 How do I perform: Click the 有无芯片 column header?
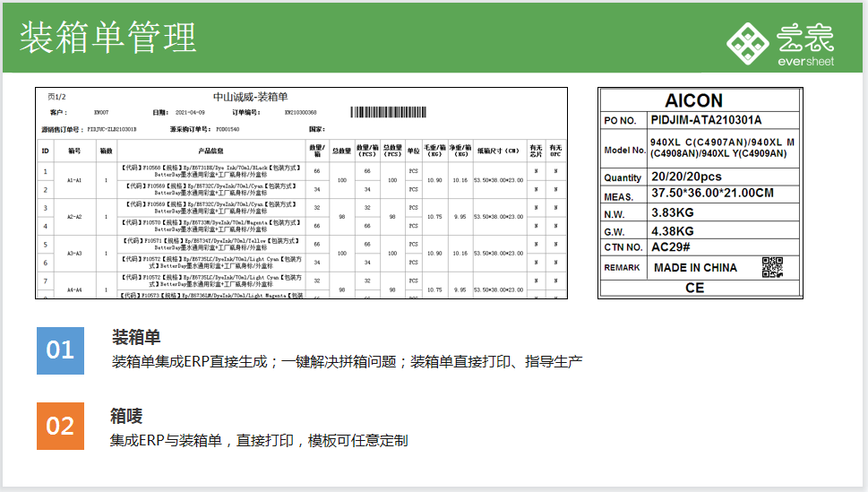(536, 151)
